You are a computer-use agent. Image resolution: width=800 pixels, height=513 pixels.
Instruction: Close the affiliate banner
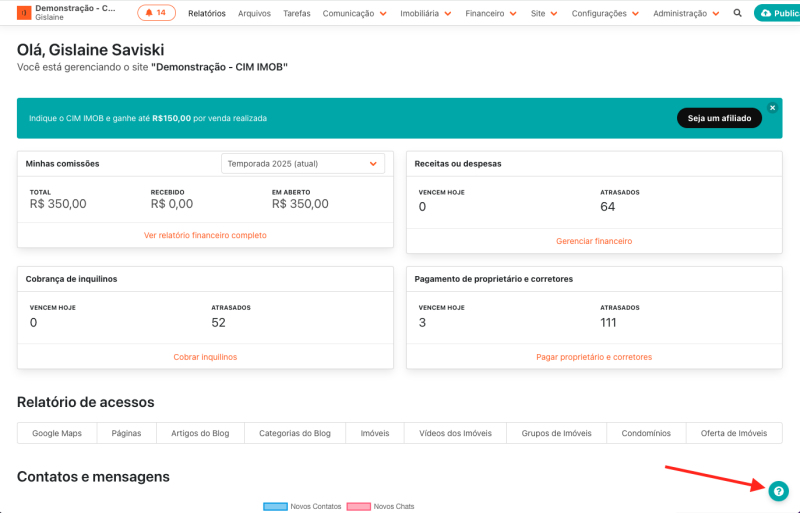(x=772, y=107)
